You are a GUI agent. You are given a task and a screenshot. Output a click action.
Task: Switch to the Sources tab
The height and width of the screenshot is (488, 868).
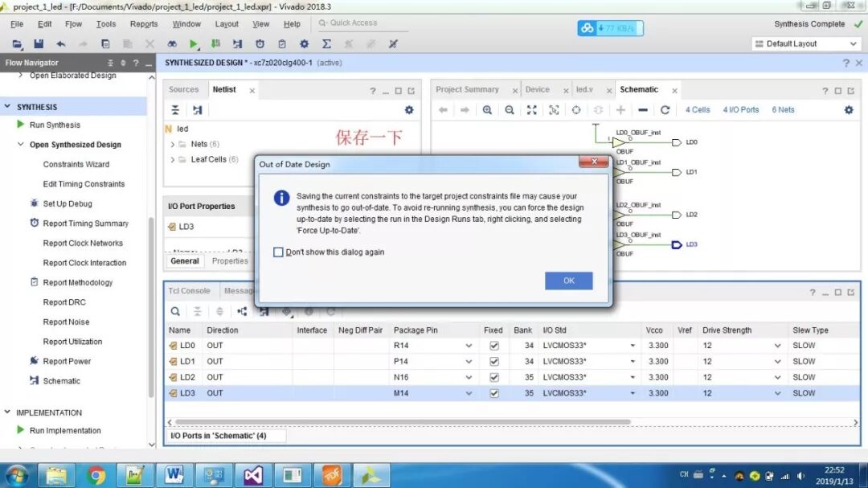click(x=184, y=89)
